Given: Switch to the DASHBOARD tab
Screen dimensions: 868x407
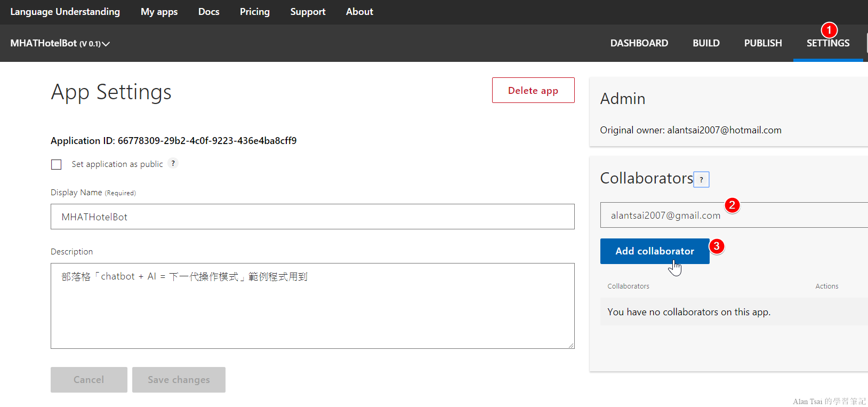Looking at the screenshot, I should point(639,43).
